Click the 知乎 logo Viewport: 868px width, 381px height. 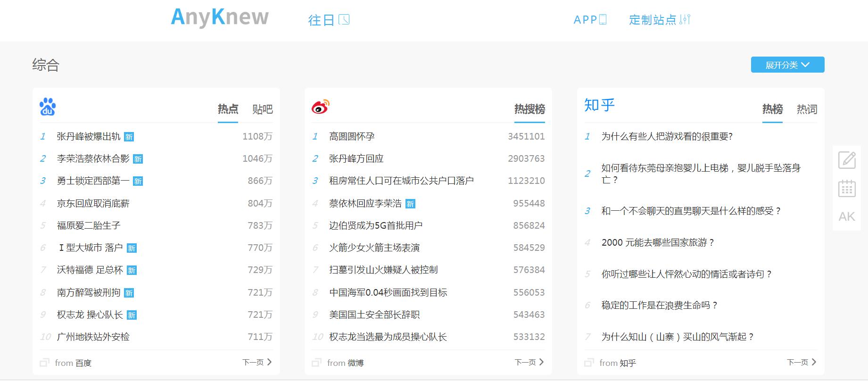[x=599, y=105]
